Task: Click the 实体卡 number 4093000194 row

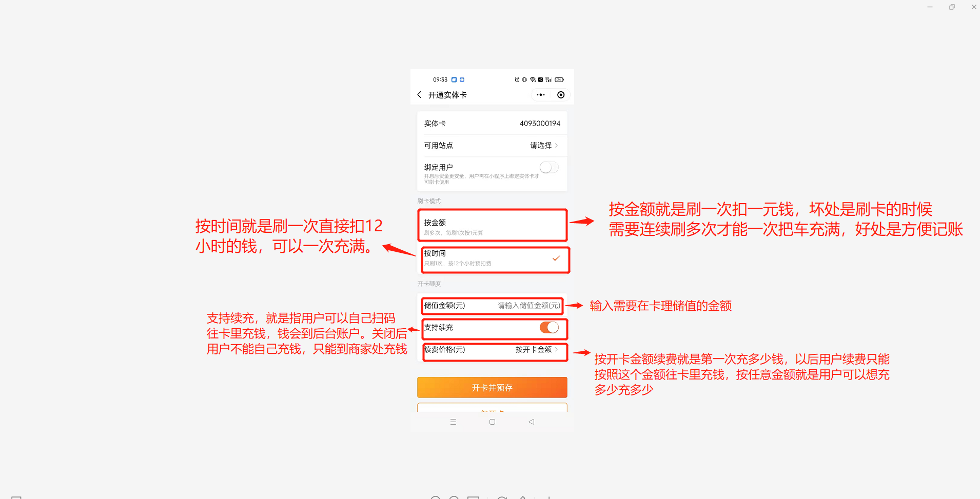Action: click(x=492, y=124)
